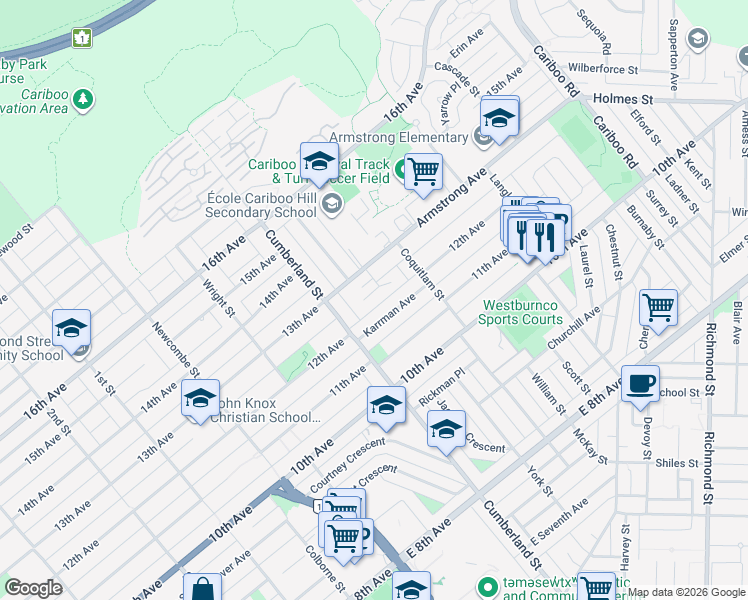Click the École Cariboo Hill Secondary School label
Screen dimensions: 748x600
click(x=261, y=205)
